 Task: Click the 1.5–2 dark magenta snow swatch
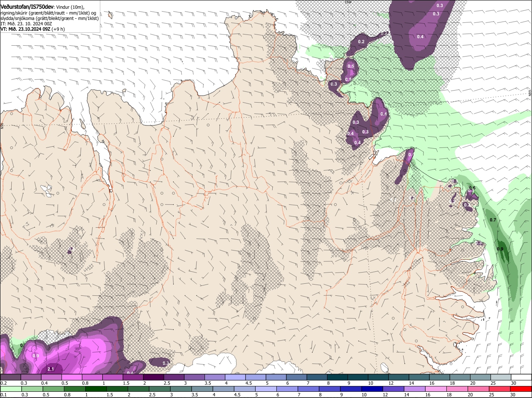[x=133, y=377]
